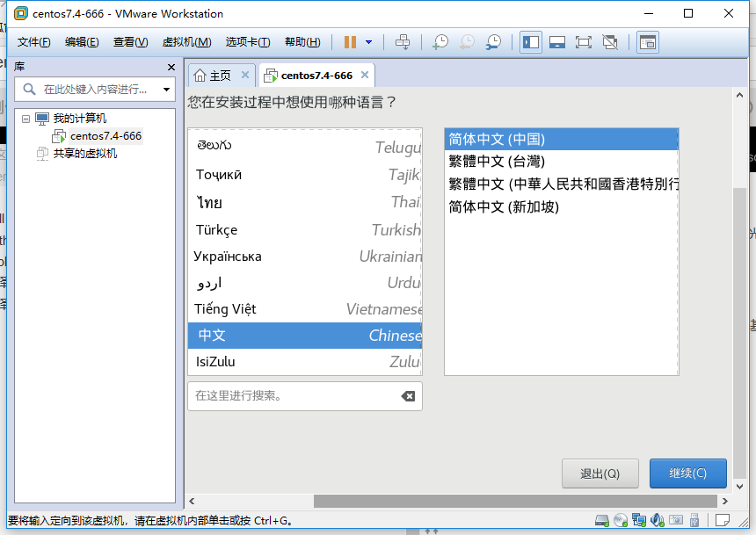Click the horizontal scrollbar right arrow
756x535 pixels.
[724, 502]
